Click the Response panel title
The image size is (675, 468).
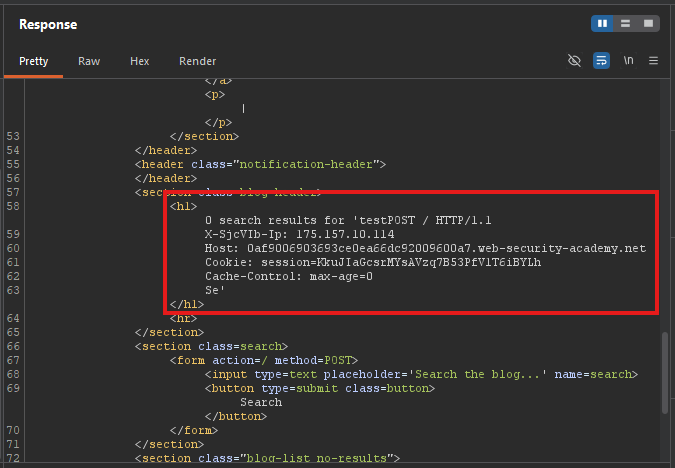point(48,25)
